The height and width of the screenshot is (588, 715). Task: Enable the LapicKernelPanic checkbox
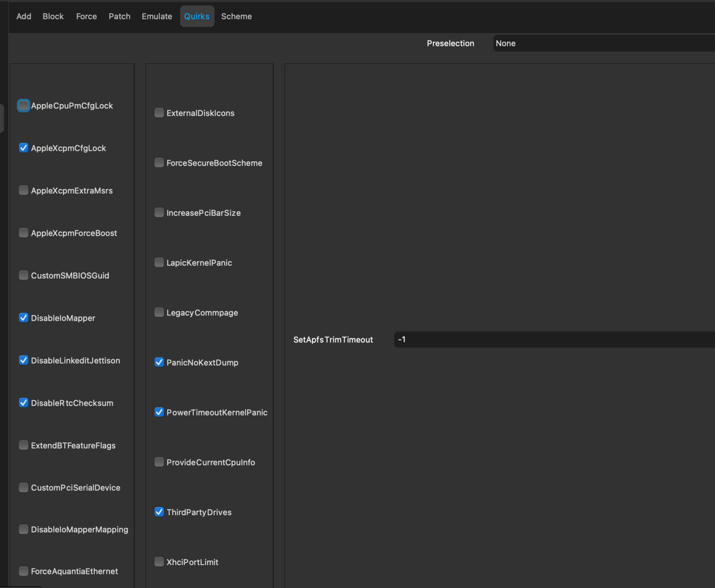(159, 263)
